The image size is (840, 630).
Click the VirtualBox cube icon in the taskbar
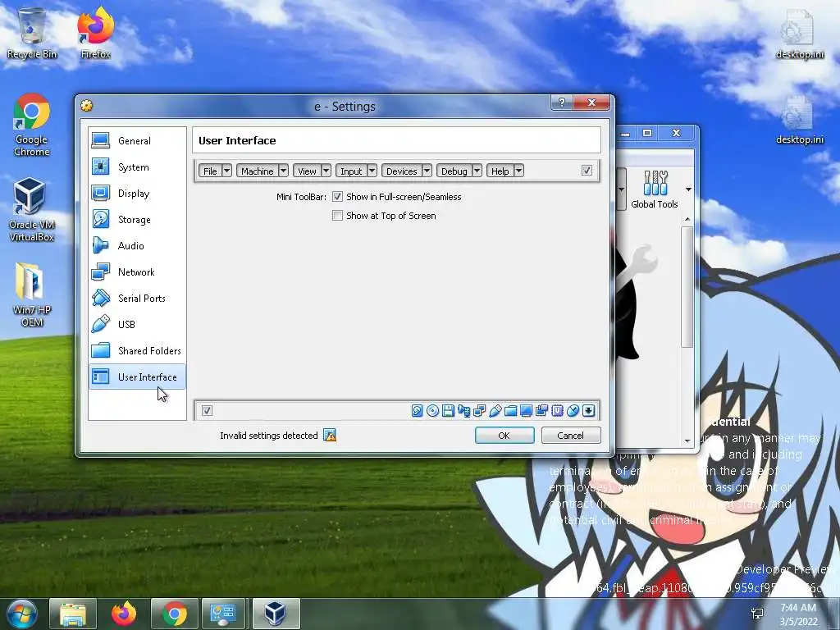tap(276, 614)
